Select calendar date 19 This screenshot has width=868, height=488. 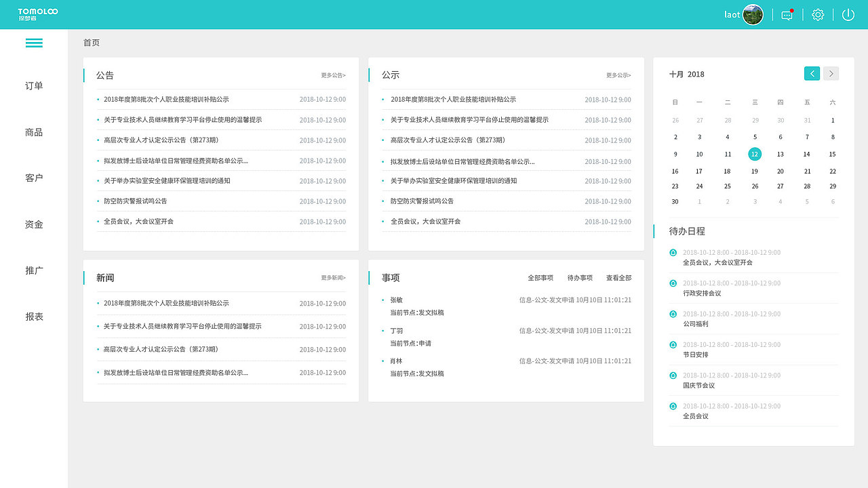(x=755, y=171)
